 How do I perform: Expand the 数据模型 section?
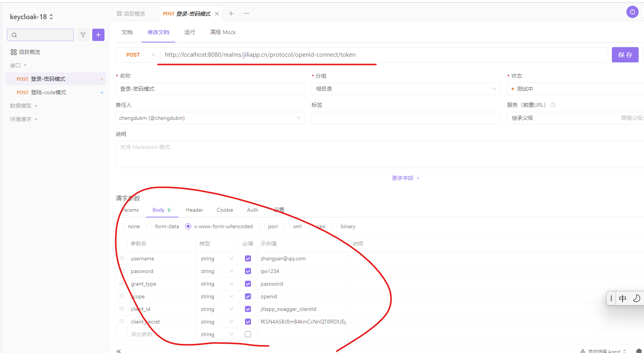pyautogui.click(x=24, y=106)
